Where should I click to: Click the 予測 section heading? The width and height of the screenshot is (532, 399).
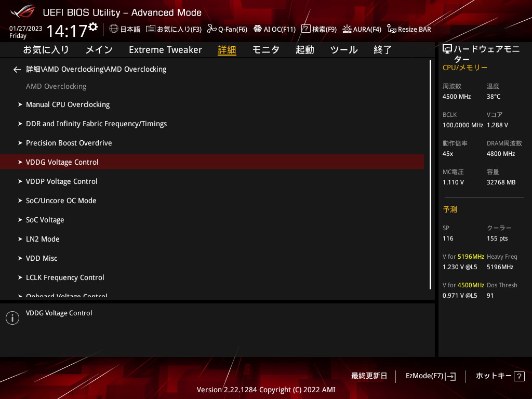450,209
